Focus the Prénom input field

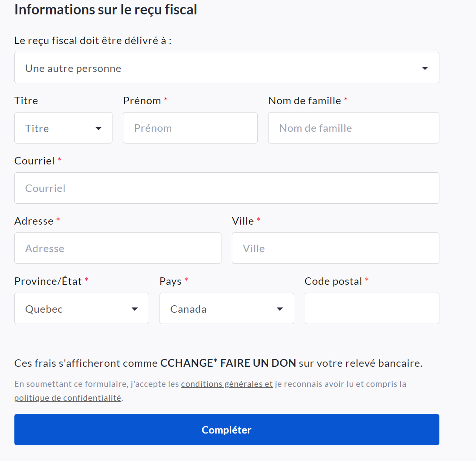tap(190, 128)
